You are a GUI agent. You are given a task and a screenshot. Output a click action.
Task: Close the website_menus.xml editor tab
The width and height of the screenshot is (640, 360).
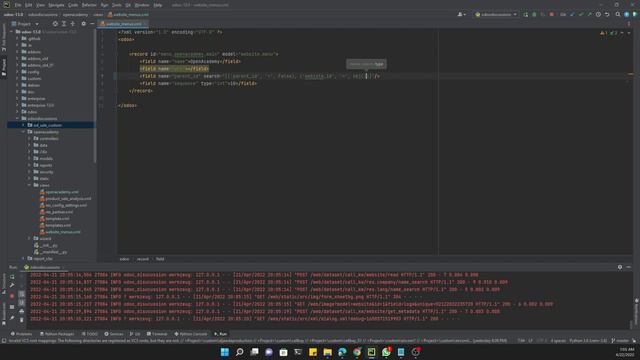click(145, 24)
